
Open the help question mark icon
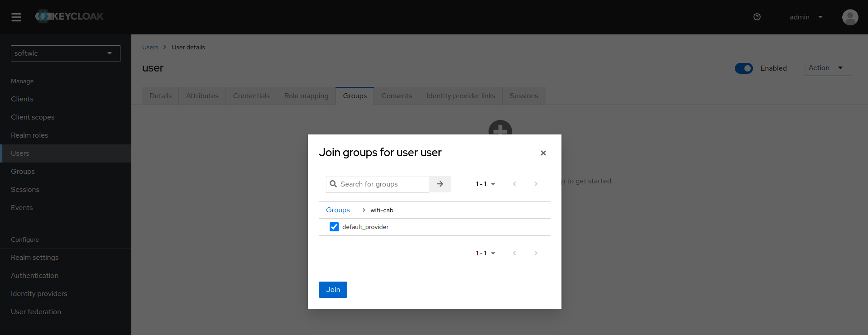757,17
